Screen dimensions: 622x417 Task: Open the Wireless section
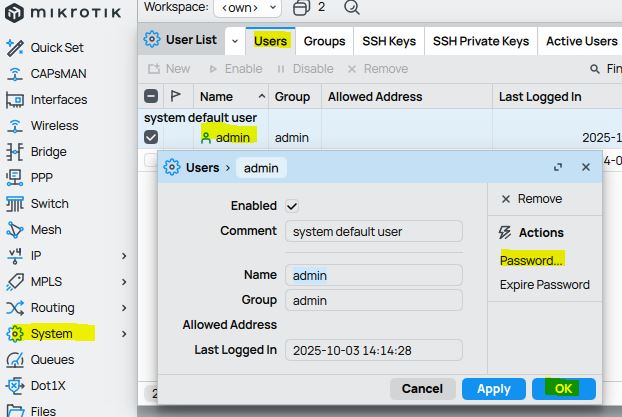click(54, 126)
